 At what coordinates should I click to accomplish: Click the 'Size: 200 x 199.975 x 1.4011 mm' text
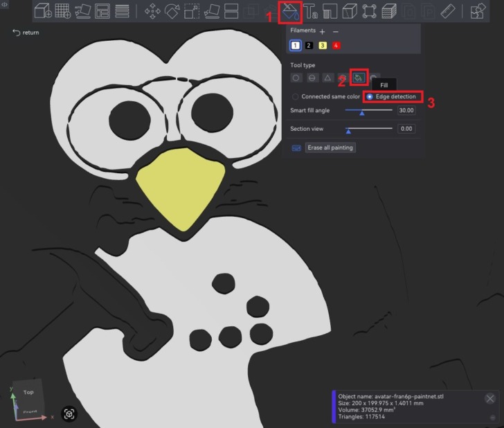click(x=381, y=403)
